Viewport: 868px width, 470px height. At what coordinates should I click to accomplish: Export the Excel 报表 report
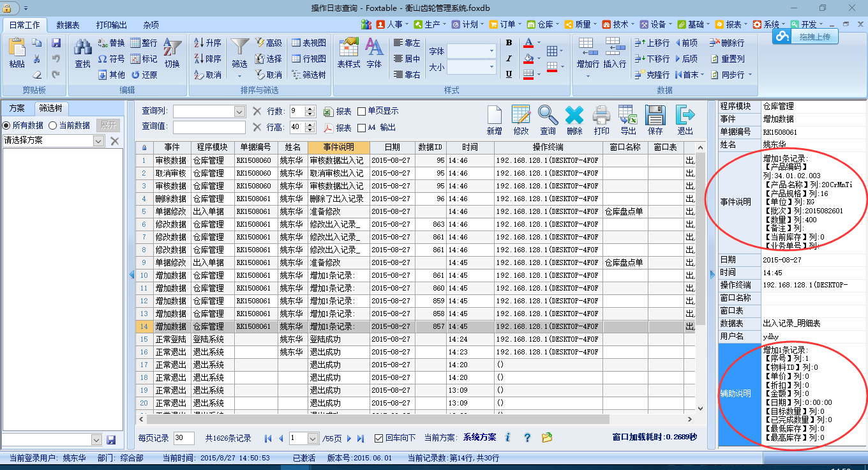[337, 111]
